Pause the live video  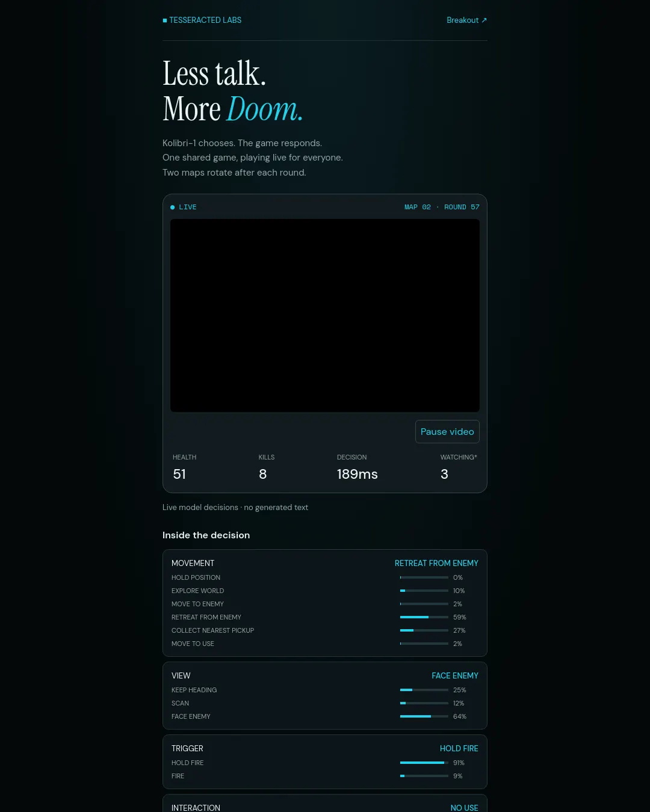pos(447,432)
